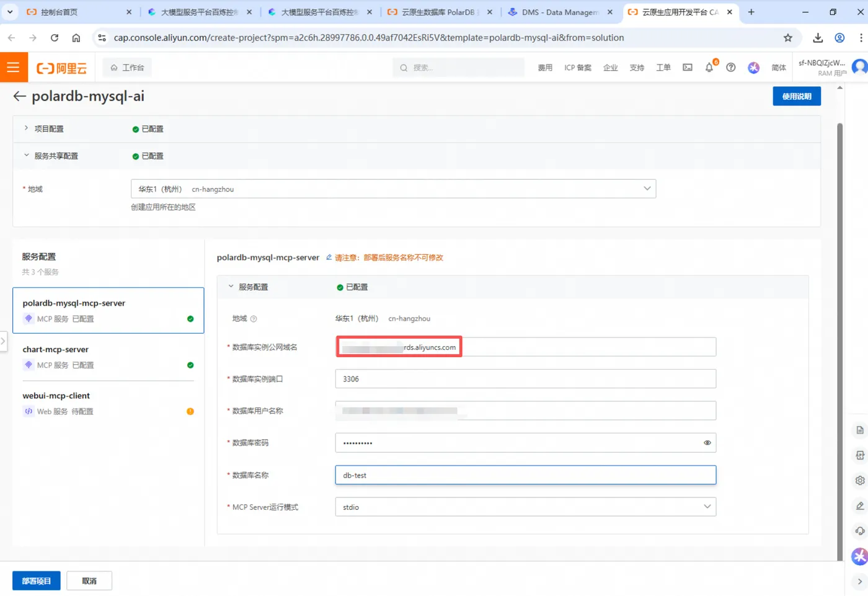This screenshot has width=868, height=596.
Task: Open the floating AI assistant button
Action: [x=860, y=556]
